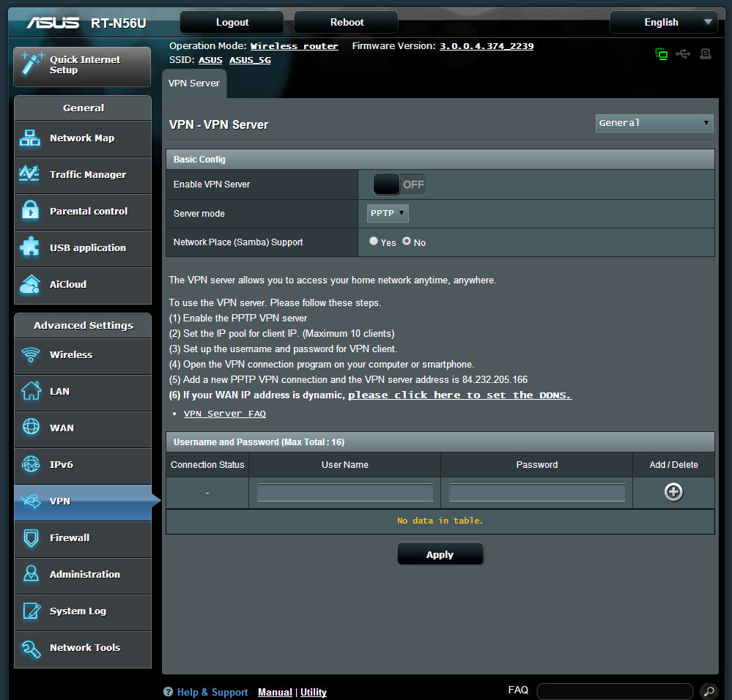Click the Network Tools wrench icon
The height and width of the screenshot is (700, 732).
(x=31, y=648)
